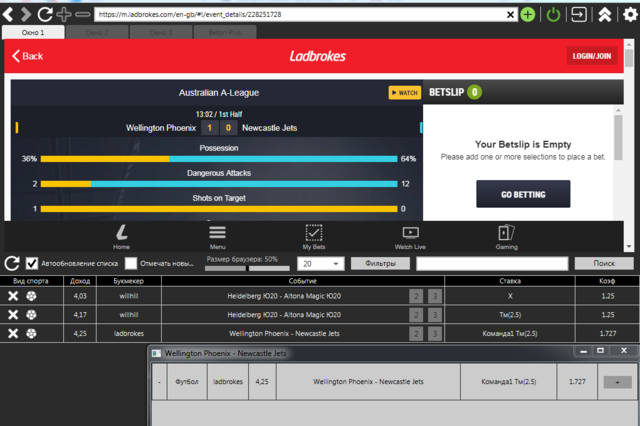Image resolution: width=640 pixels, height=426 pixels.
Task: Sort by Доход column header
Action: [80, 281]
